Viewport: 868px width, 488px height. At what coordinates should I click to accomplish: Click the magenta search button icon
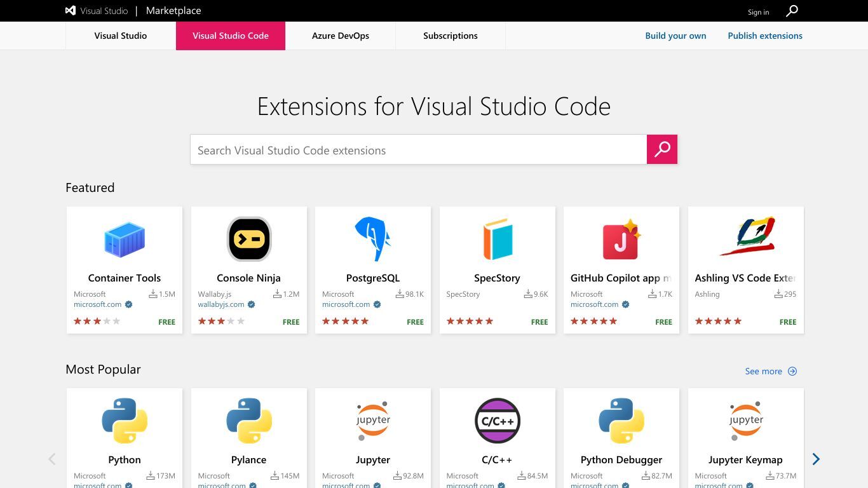[x=662, y=149]
